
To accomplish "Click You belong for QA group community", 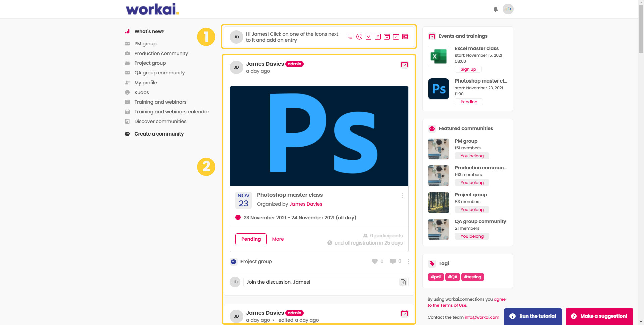I will 472,236.
